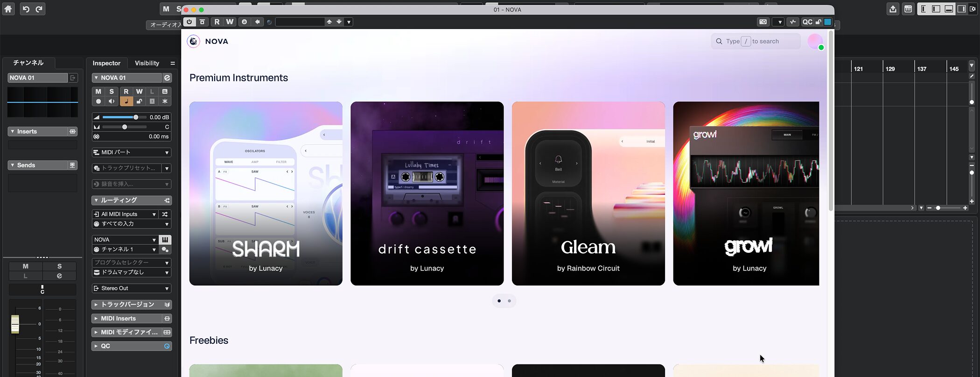Screen dimensions: 980x377
Task: Switch to the Visibility tab
Action: (x=147, y=63)
